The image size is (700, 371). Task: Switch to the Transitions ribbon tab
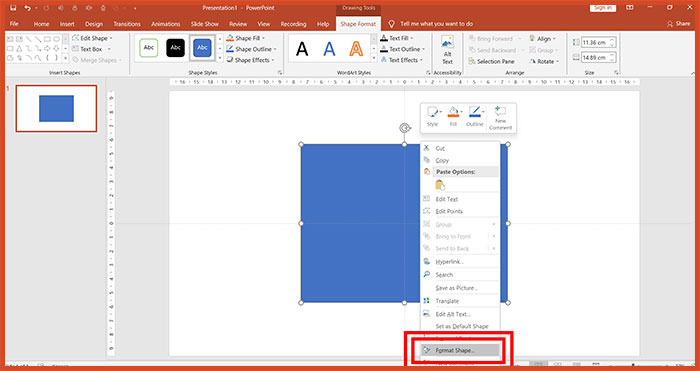click(127, 24)
